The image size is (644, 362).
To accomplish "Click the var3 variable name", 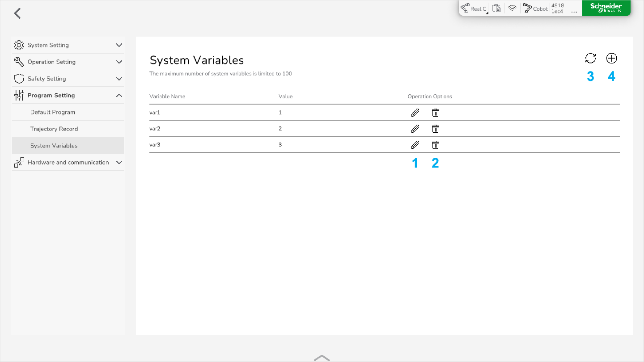I will (155, 145).
